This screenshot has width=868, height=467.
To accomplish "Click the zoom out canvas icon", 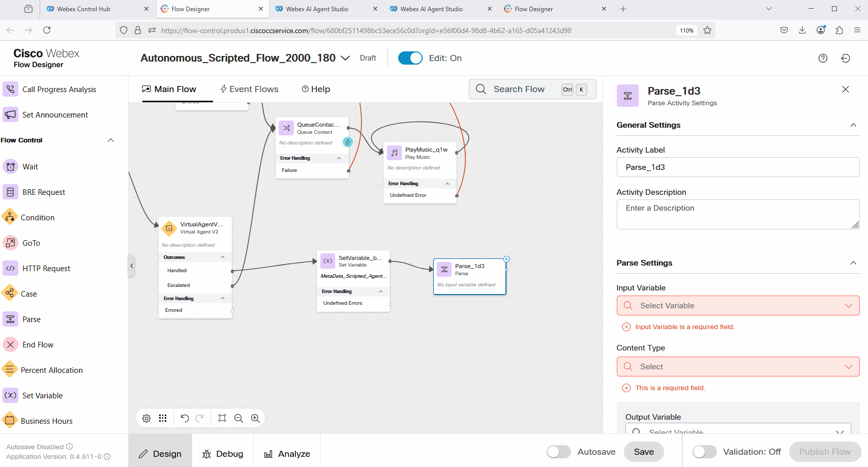I will click(238, 418).
